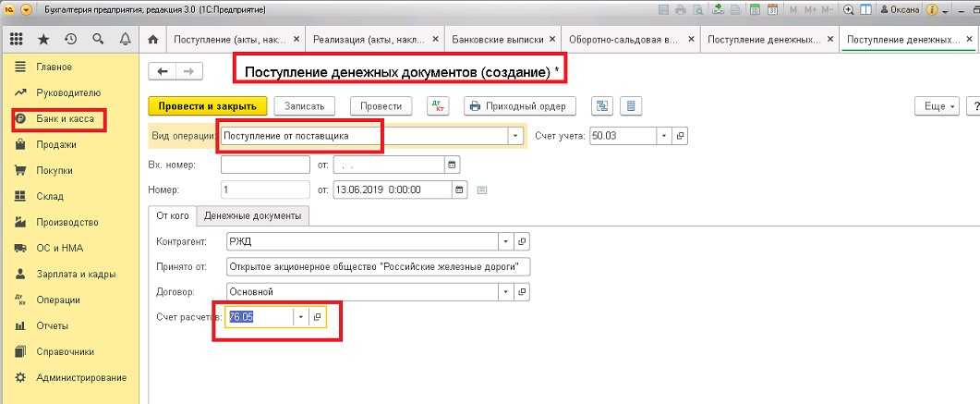Open the Договор Основной card
Image resolution: width=980 pixels, height=404 pixels.
point(523,291)
